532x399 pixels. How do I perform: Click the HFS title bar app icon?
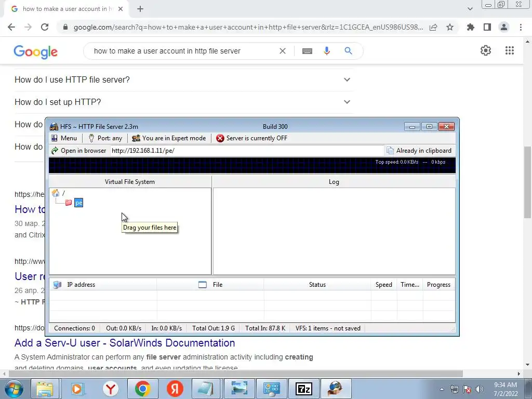coord(54,127)
